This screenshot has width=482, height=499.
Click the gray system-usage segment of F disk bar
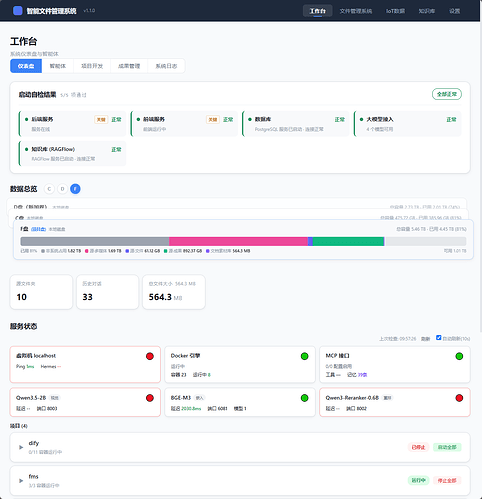coord(95,241)
